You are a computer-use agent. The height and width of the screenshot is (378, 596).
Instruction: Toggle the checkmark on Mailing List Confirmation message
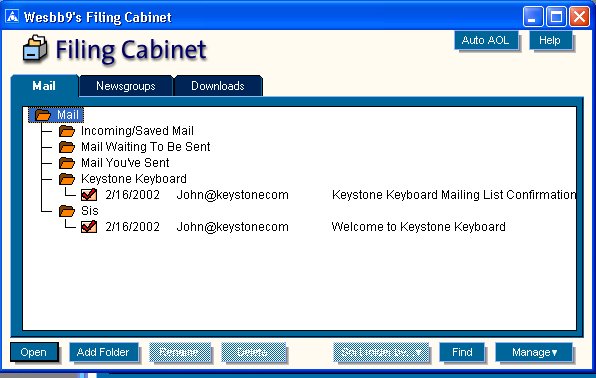coord(89,195)
